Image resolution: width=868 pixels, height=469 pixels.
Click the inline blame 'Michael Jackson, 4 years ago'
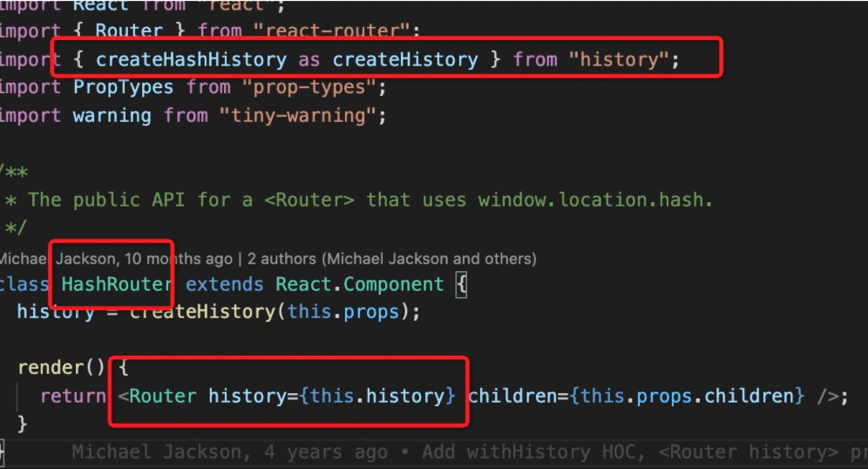coord(229,452)
